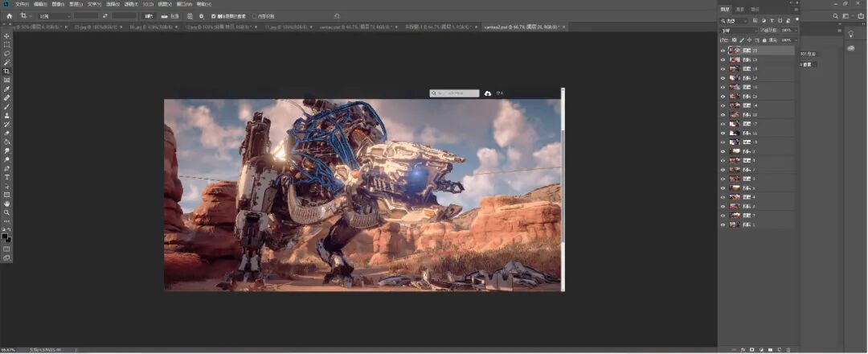868x354 pixels.
Task: Select the Crop tool in the toolbar
Action: point(7,71)
